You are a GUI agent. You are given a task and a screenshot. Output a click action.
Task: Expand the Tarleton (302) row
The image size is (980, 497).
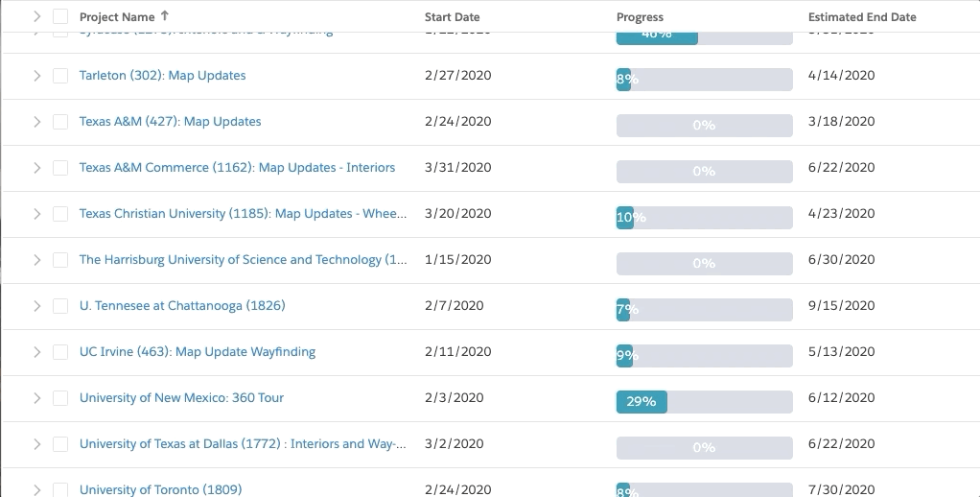[x=36, y=76]
